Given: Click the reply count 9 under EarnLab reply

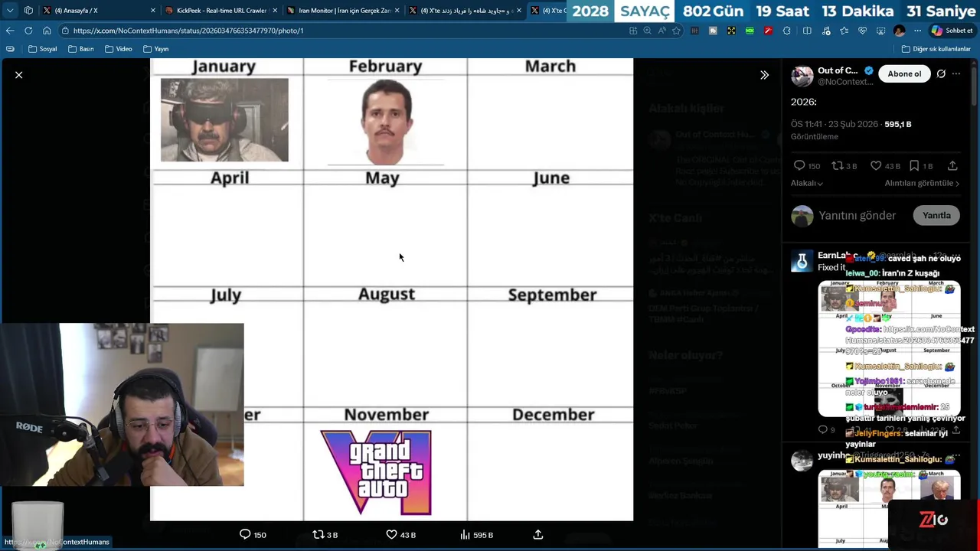Looking at the screenshot, I should [x=827, y=429].
